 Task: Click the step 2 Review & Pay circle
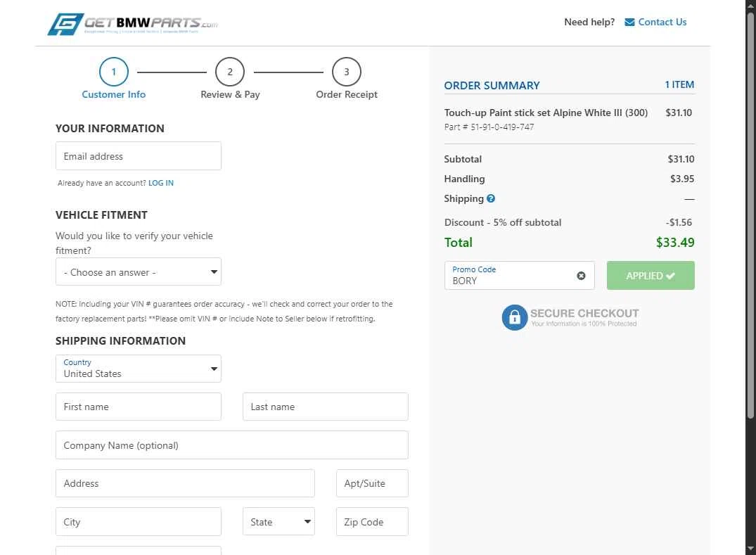(x=230, y=72)
